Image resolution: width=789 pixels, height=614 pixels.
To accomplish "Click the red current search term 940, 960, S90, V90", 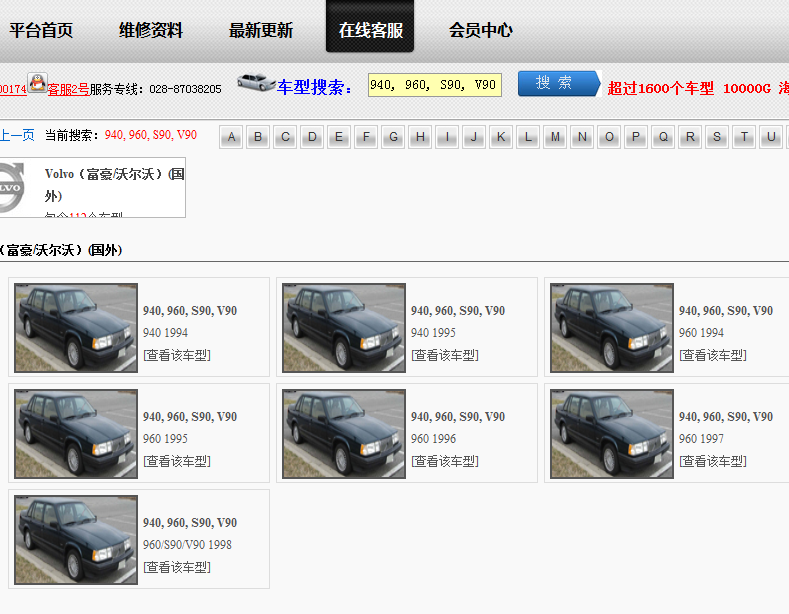I will 150,135.
